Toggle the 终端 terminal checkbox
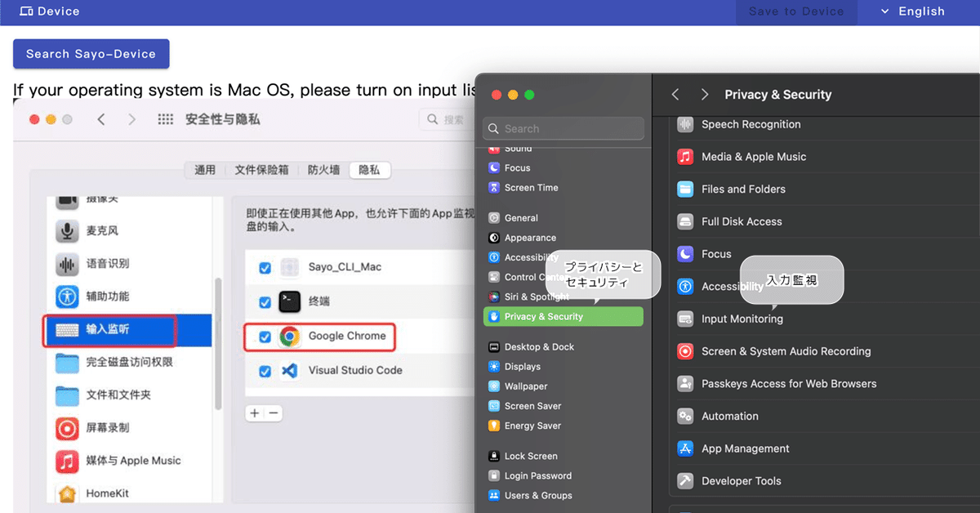 [265, 302]
